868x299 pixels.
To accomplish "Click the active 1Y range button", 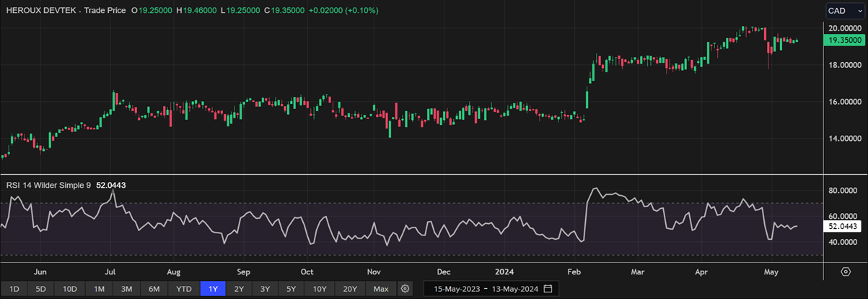I will (213, 289).
